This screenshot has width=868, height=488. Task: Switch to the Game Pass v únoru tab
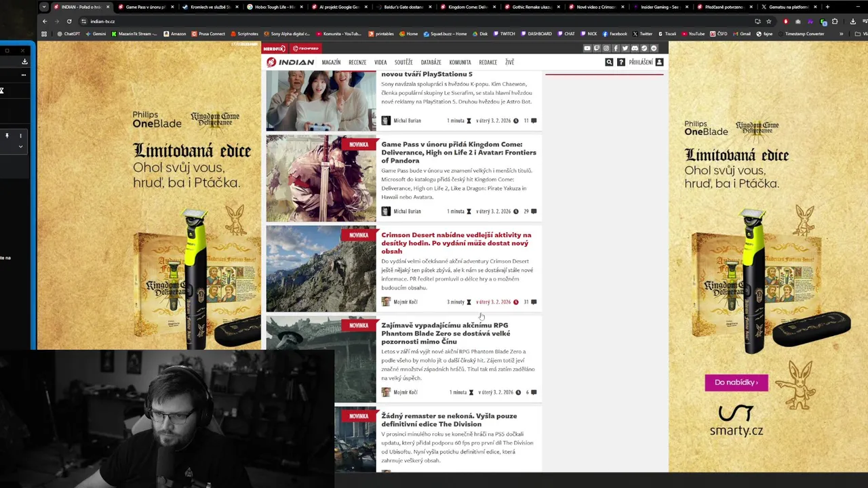(x=145, y=7)
